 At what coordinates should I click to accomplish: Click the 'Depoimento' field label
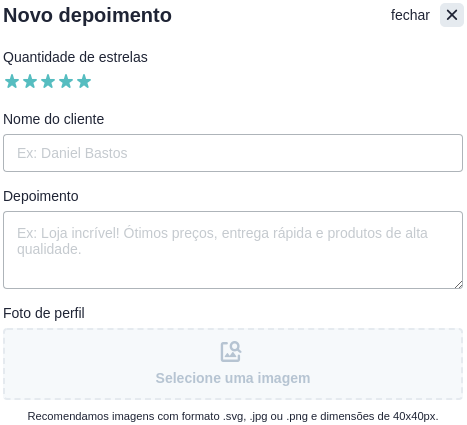[x=41, y=196]
